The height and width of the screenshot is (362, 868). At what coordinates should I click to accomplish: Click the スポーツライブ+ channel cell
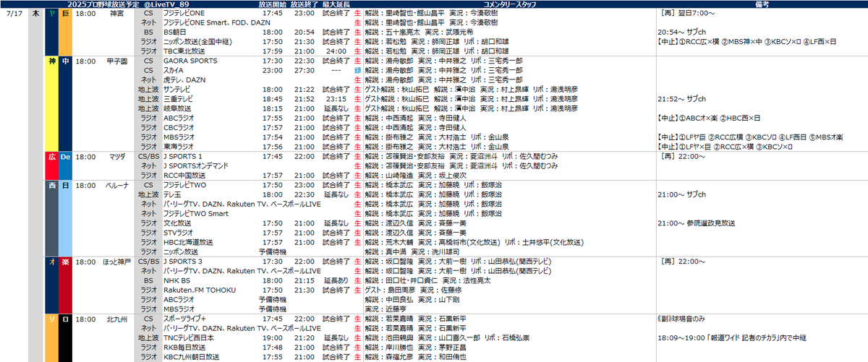click(186, 318)
